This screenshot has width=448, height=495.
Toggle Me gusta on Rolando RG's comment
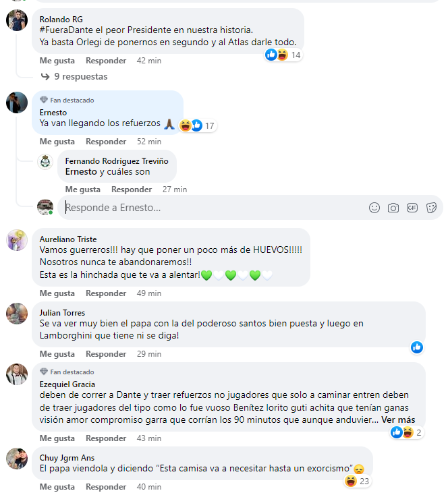(x=57, y=61)
